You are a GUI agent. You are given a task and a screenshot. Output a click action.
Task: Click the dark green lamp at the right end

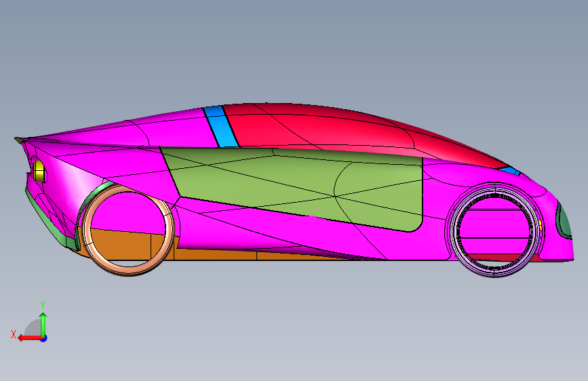click(x=564, y=222)
